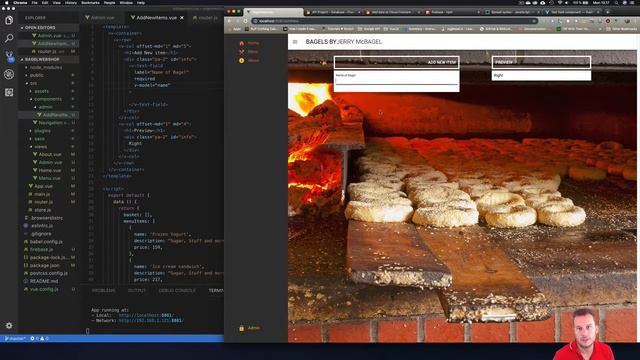The width and height of the screenshot is (640, 360).
Task: Open File menu in macOS menu bar
Action: (34, 3)
